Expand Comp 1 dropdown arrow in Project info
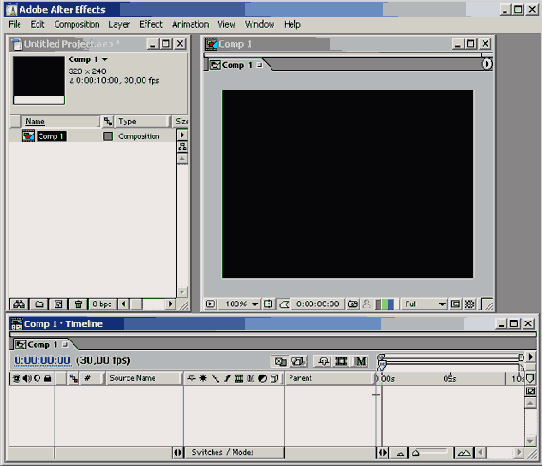Viewport: 542px width, 466px height. pyautogui.click(x=105, y=59)
